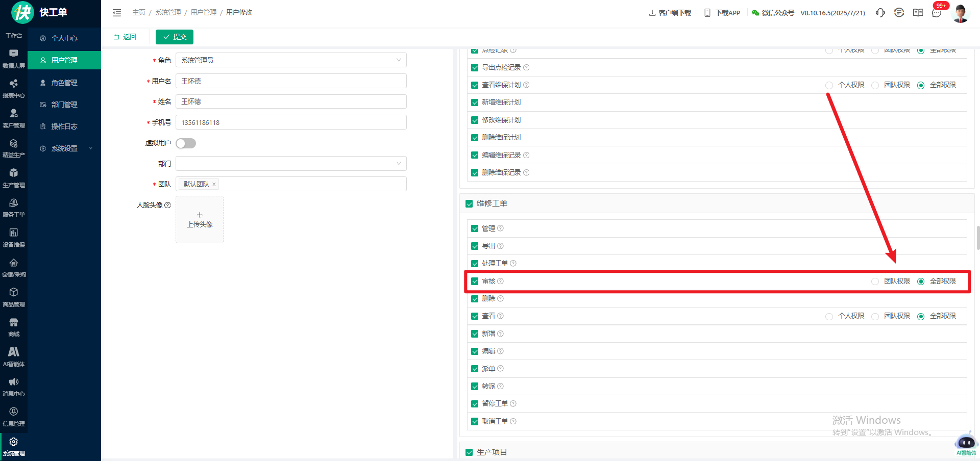The width and height of the screenshot is (980, 461).
Task: Open 操作日志 menu item
Action: 64,126
